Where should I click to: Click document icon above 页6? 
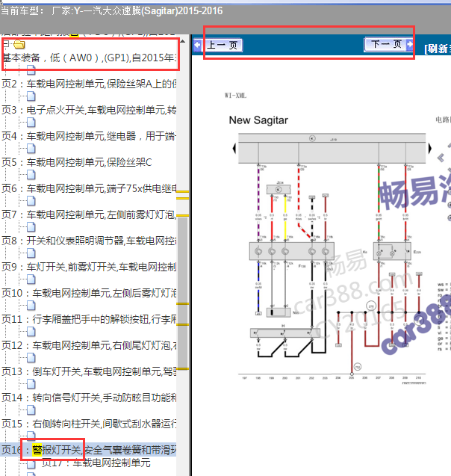pyautogui.click(x=31, y=175)
